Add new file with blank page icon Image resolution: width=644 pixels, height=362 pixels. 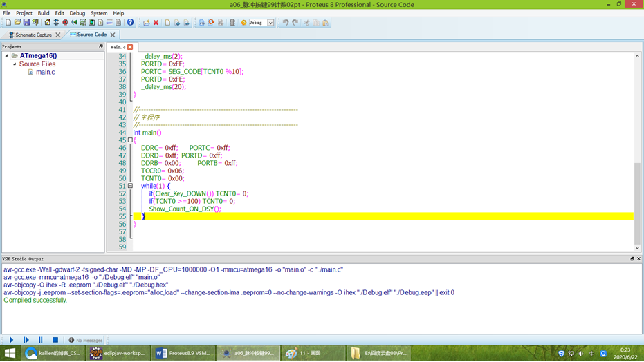[167, 23]
